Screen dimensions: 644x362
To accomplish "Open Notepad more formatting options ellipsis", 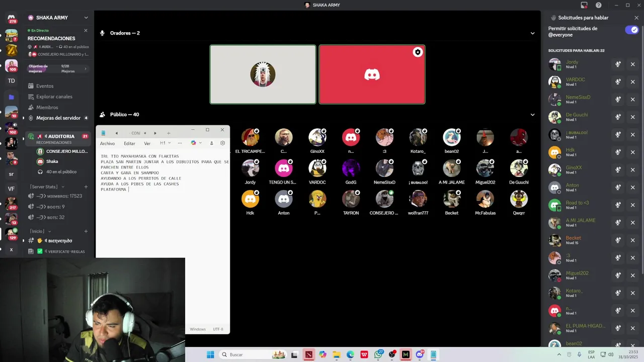I will pos(180,143).
